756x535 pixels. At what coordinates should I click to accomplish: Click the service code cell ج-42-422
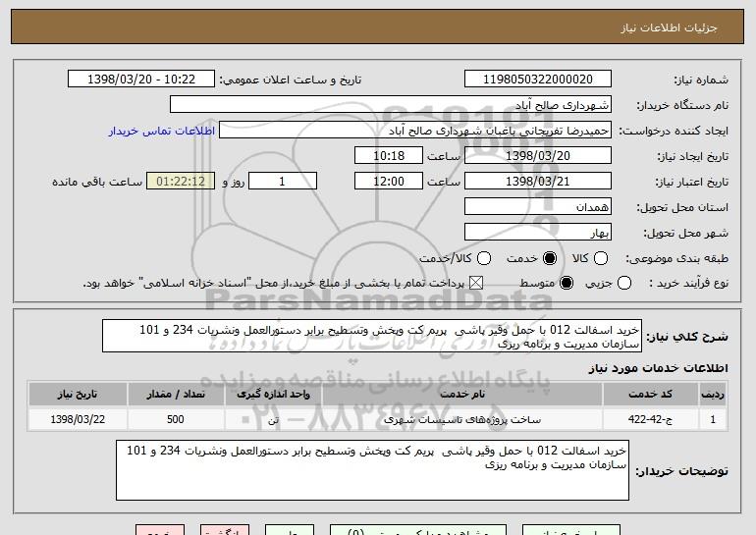pos(650,419)
